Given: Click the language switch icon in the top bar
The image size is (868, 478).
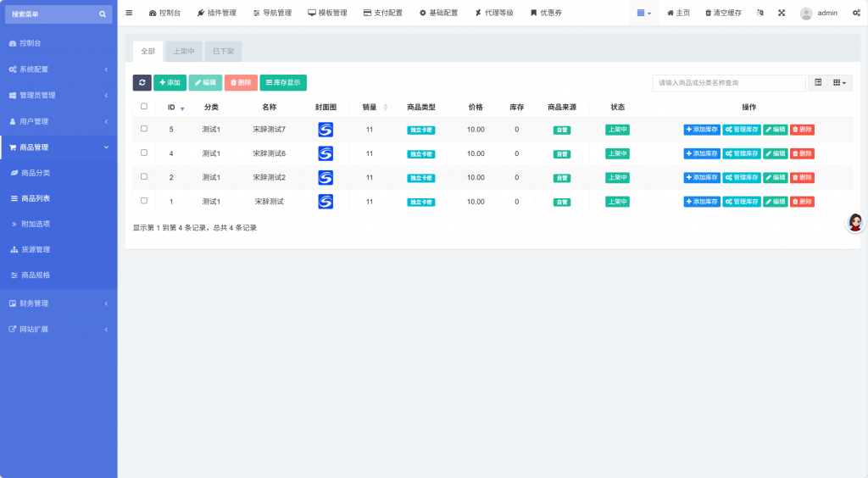Looking at the screenshot, I should pyautogui.click(x=760, y=13).
